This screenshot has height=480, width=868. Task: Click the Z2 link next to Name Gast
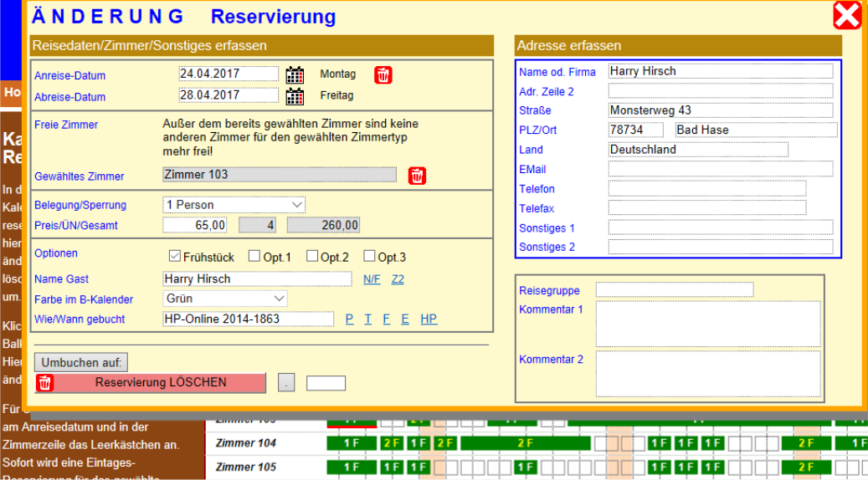pos(398,279)
